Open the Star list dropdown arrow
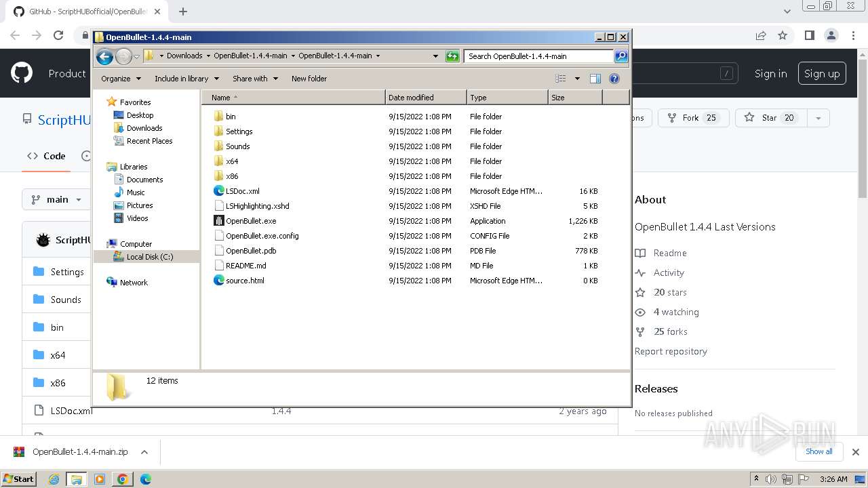868x488 pixels. click(x=818, y=118)
